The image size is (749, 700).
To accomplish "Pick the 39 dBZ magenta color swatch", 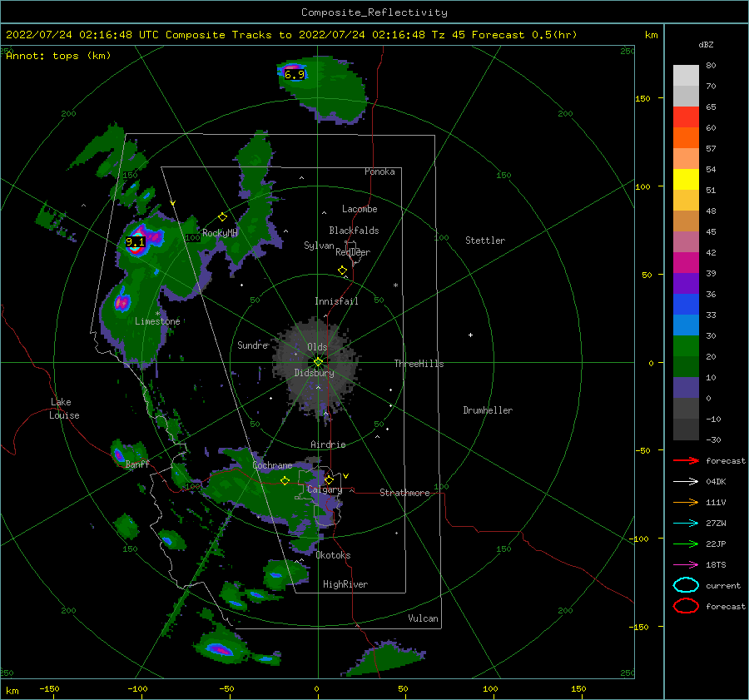I will pos(686,262).
